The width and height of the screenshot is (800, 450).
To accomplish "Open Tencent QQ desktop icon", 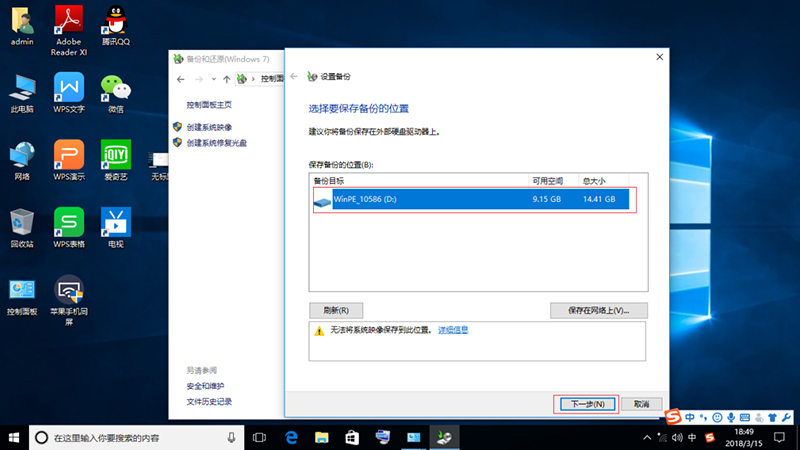I will [116, 27].
